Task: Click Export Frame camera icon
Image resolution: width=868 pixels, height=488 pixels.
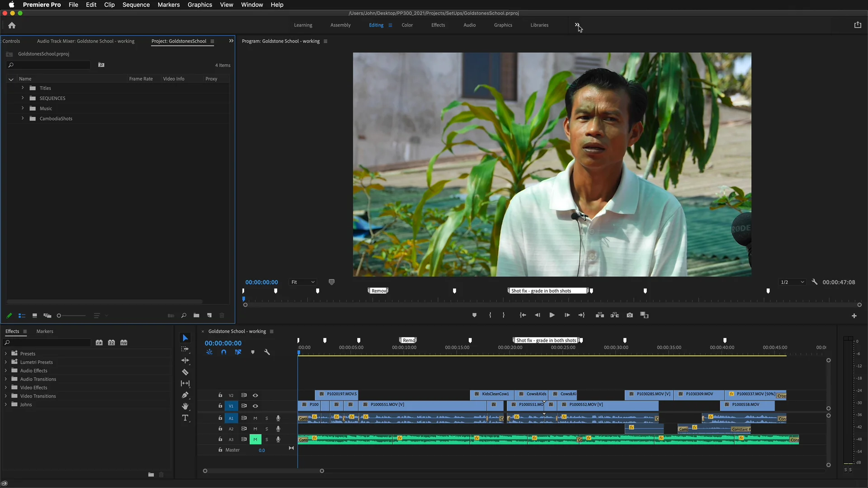Action: (630, 315)
